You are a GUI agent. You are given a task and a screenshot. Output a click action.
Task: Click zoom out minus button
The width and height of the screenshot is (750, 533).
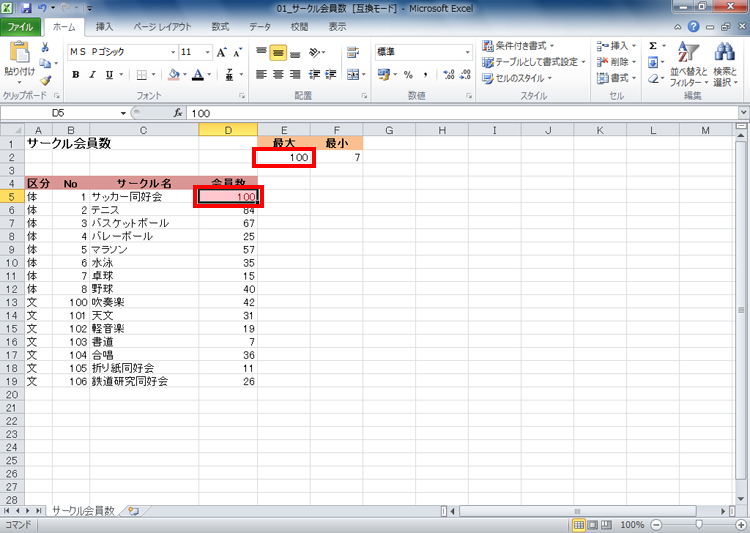click(656, 525)
